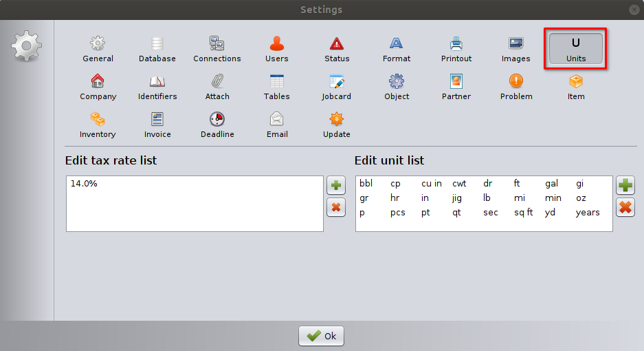This screenshot has width=644, height=351.
Task: Select the 14.0% tax rate entry
Action: (x=84, y=184)
